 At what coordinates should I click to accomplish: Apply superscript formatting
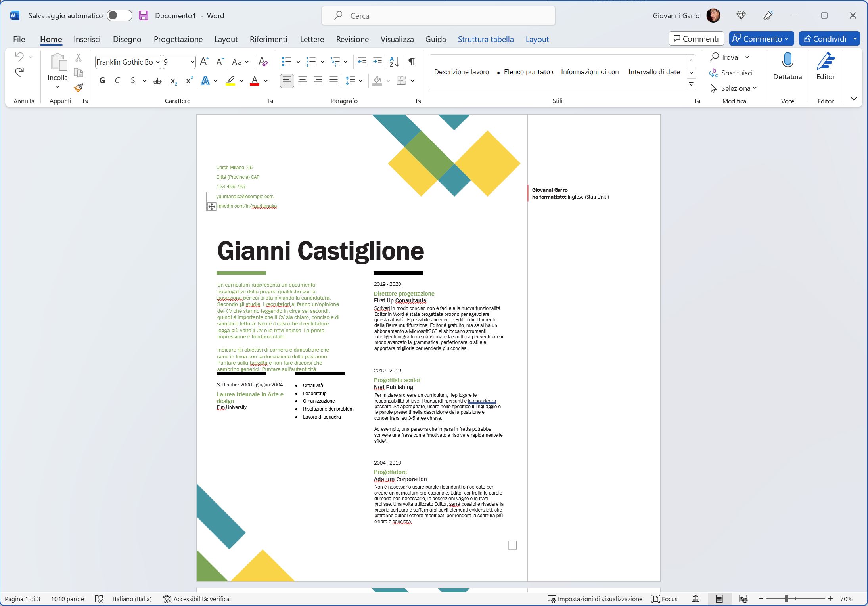click(x=188, y=81)
